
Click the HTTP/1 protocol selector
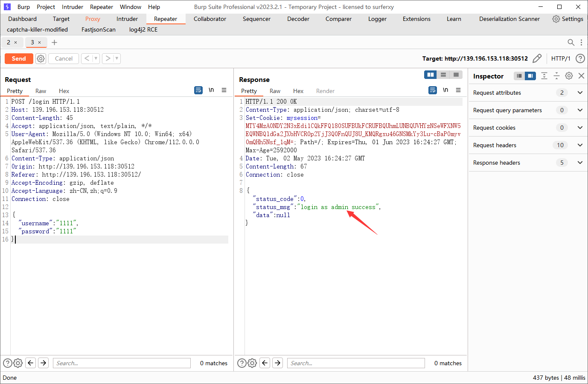(561, 58)
